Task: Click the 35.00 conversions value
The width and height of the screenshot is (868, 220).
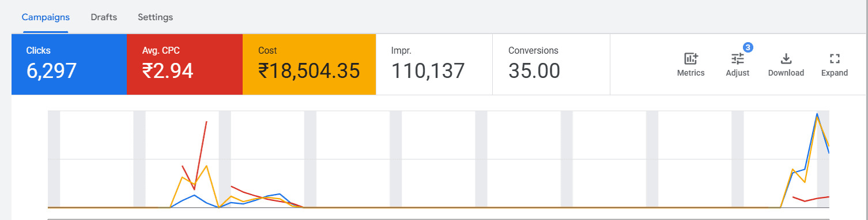Action: pos(534,70)
